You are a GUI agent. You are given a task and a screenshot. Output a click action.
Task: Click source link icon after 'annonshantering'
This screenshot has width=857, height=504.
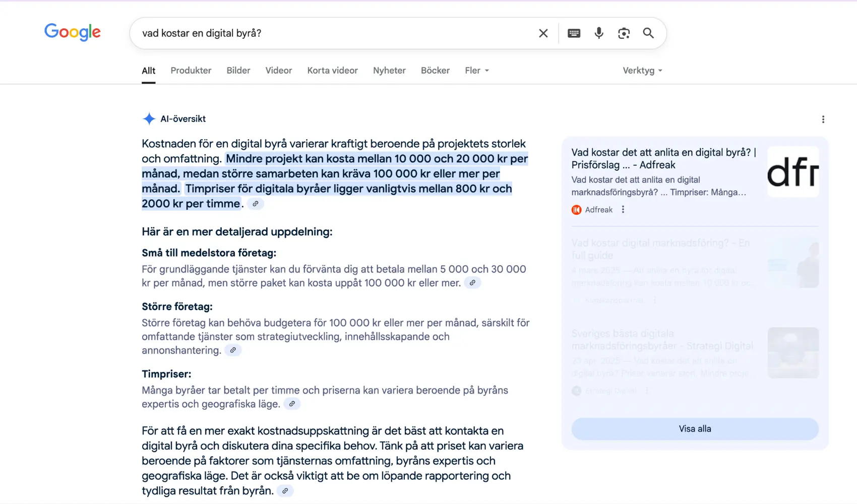233,350
